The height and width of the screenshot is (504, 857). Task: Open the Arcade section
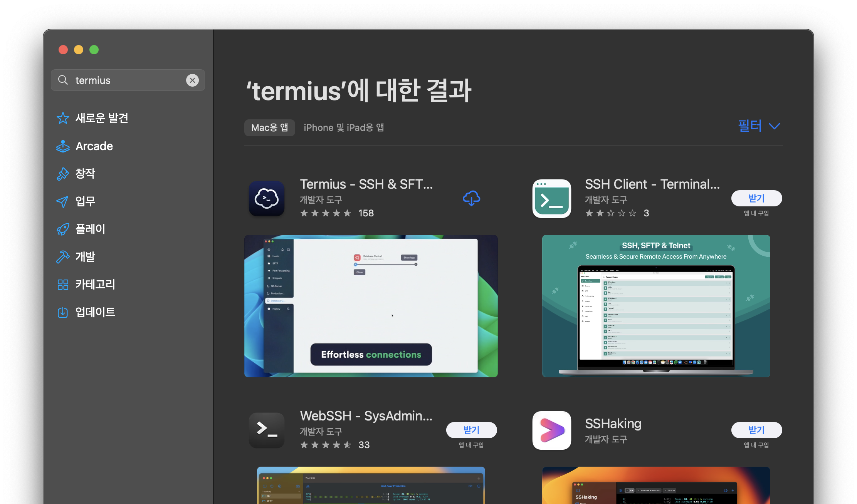(94, 146)
